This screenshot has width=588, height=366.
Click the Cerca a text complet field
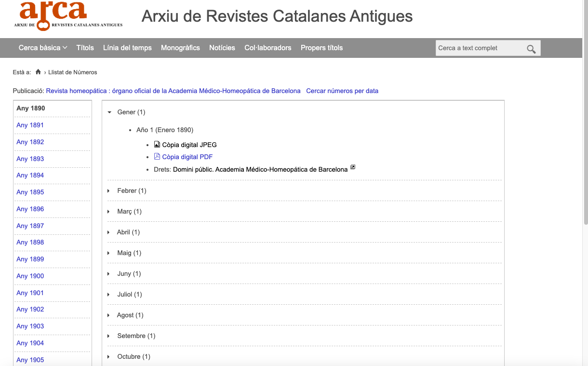pyautogui.click(x=479, y=48)
